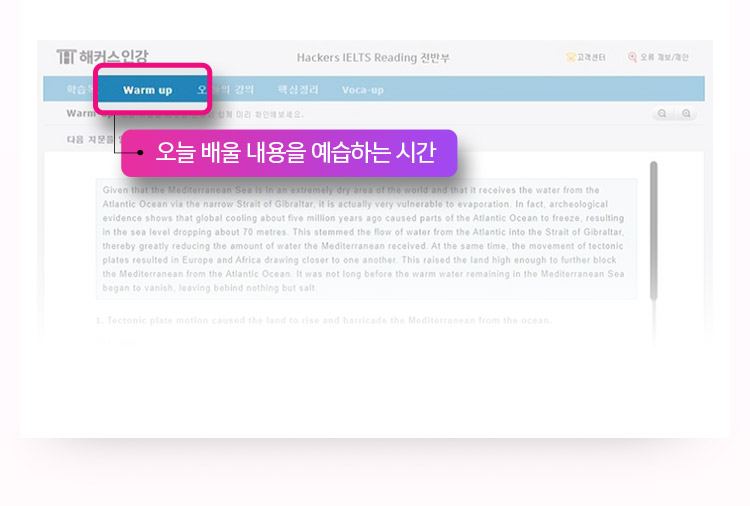Click the headset icon beside 고객센터
Screen dimensions: 750x506
[570, 57]
